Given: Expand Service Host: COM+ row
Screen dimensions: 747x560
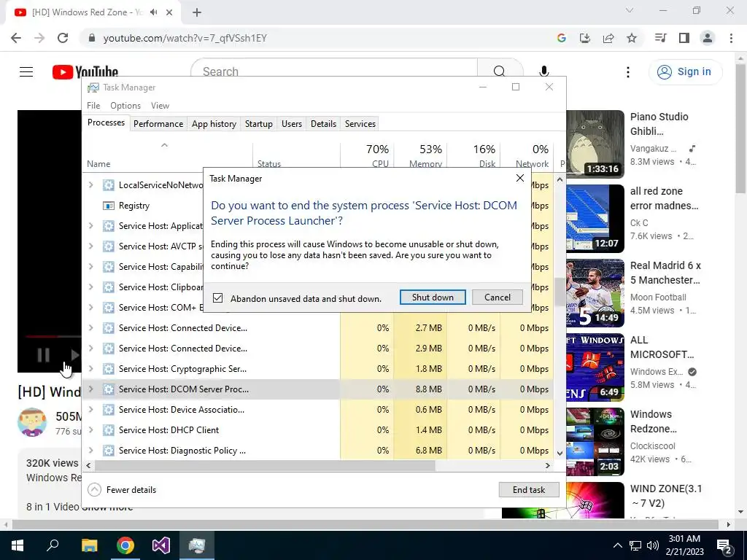Looking at the screenshot, I should point(90,308).
